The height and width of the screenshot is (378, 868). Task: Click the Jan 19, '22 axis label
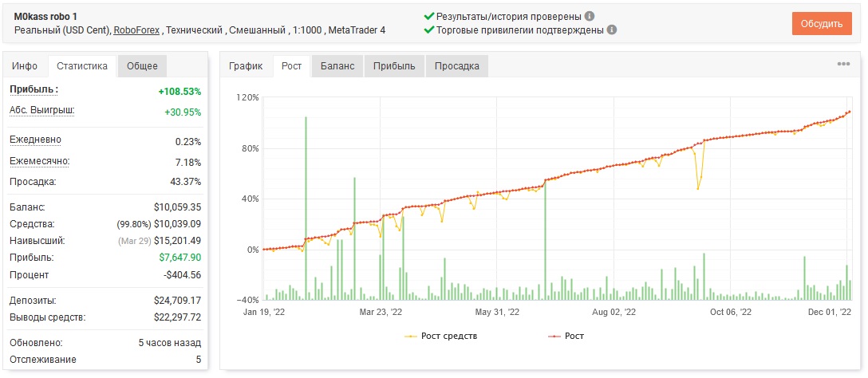[264, 312]
